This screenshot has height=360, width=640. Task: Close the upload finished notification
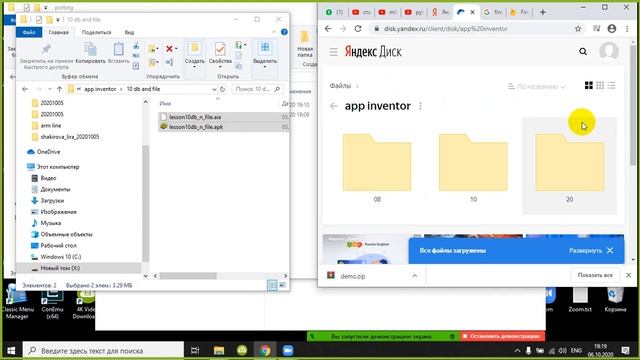pyautogui.click(x=610, y=250)
